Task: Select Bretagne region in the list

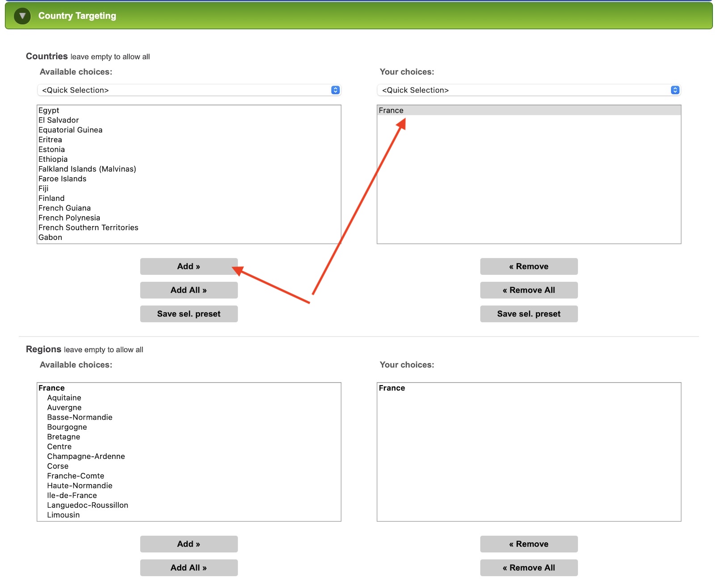Action: tap(63, 437)
